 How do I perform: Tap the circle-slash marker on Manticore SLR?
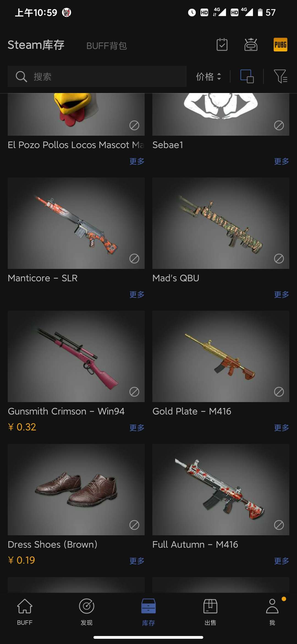click(x=134, y=259)
